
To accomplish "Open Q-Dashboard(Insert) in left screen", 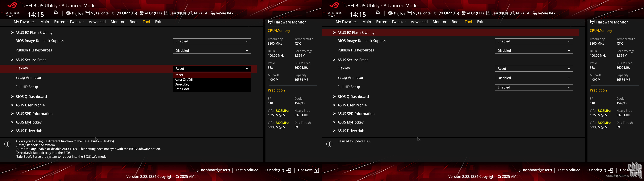I will coord(213,170).
